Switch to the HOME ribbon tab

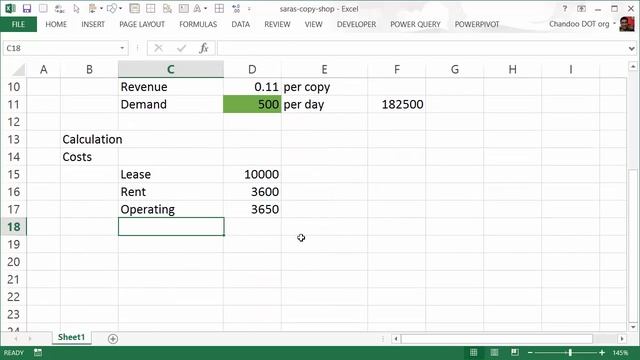click(56, 24)
